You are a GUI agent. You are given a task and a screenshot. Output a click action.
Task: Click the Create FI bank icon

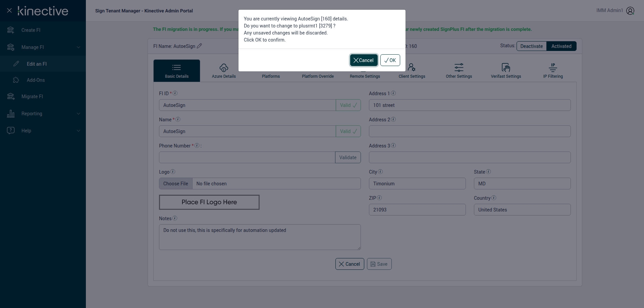[x=11, y=30]
